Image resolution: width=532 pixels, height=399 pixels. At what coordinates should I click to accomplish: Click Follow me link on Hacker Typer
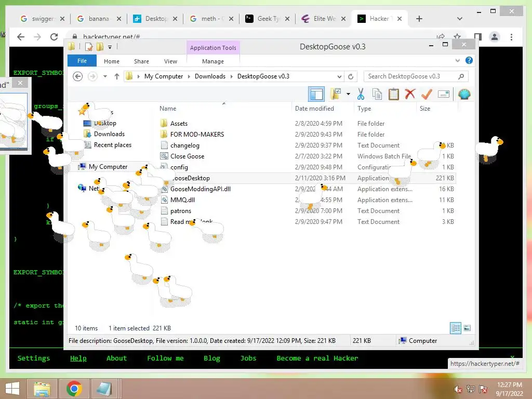coord(165,358)
